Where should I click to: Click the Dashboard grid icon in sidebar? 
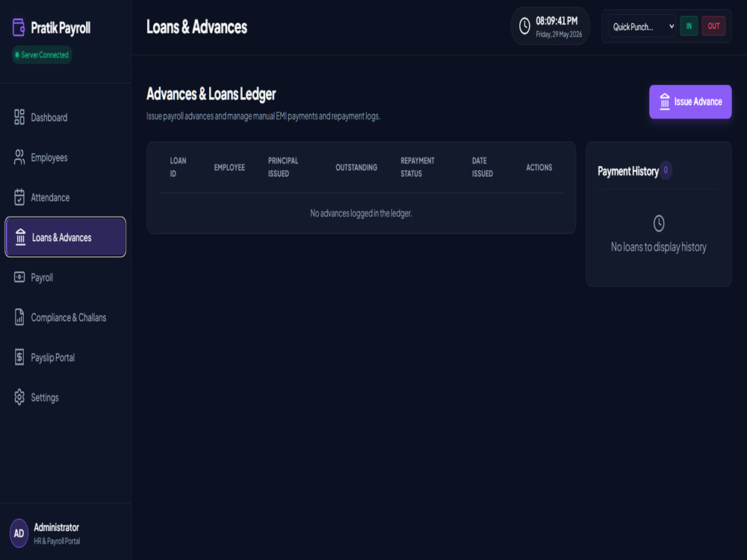(19, 117)
